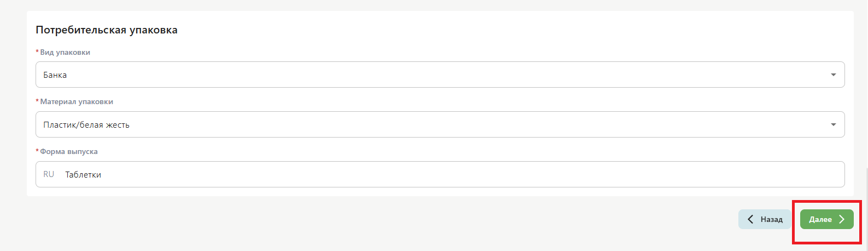Proceed with the green Далее button

point(826,219)
